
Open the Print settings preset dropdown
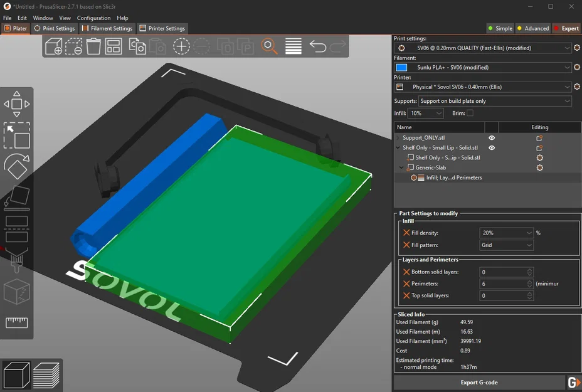[482, 48]
